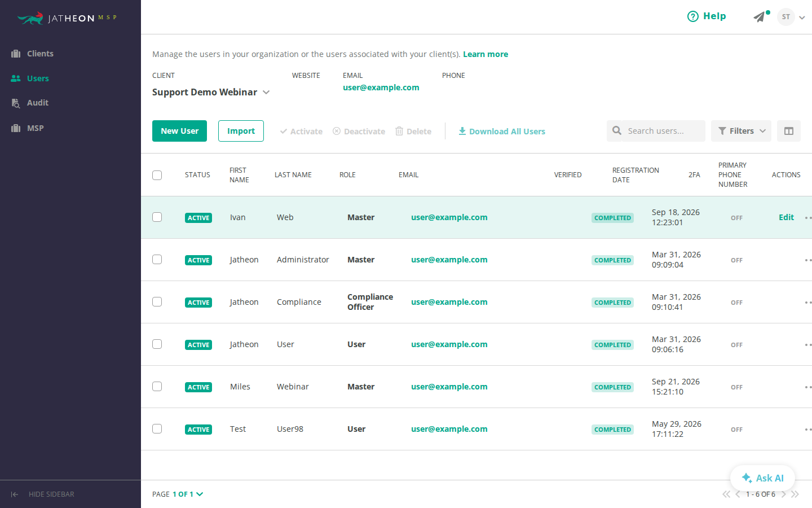This screenshot has width=812, height=508.
Task: Open the Ask AI assistant
Action: click(x=762, y=478)
